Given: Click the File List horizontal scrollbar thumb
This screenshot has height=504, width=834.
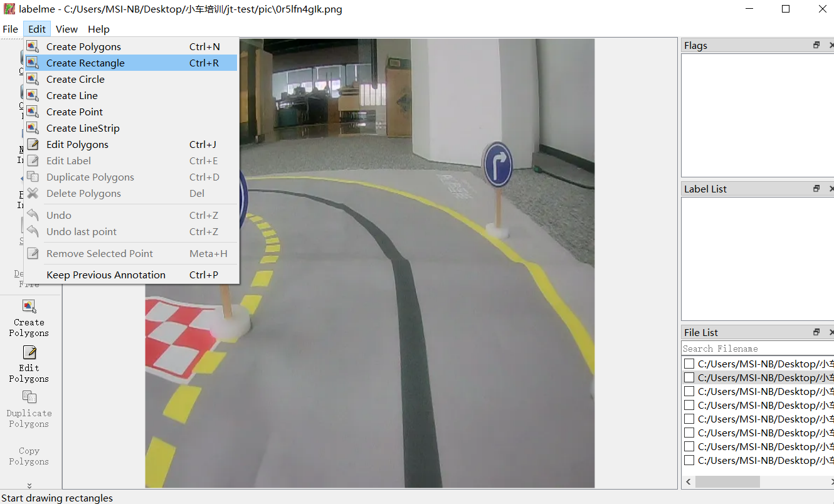Looking at the screenshot, I should [x=727, y=481].
